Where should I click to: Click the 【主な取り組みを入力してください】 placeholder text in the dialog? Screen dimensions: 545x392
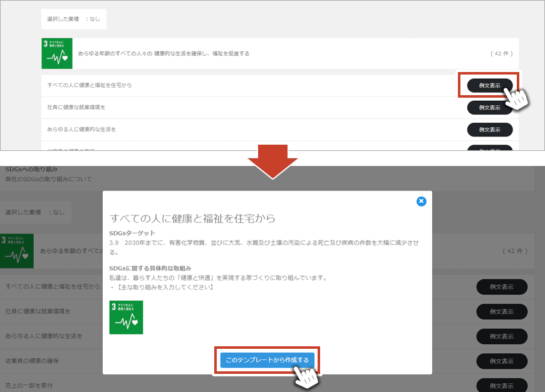(x=163, y=287)
